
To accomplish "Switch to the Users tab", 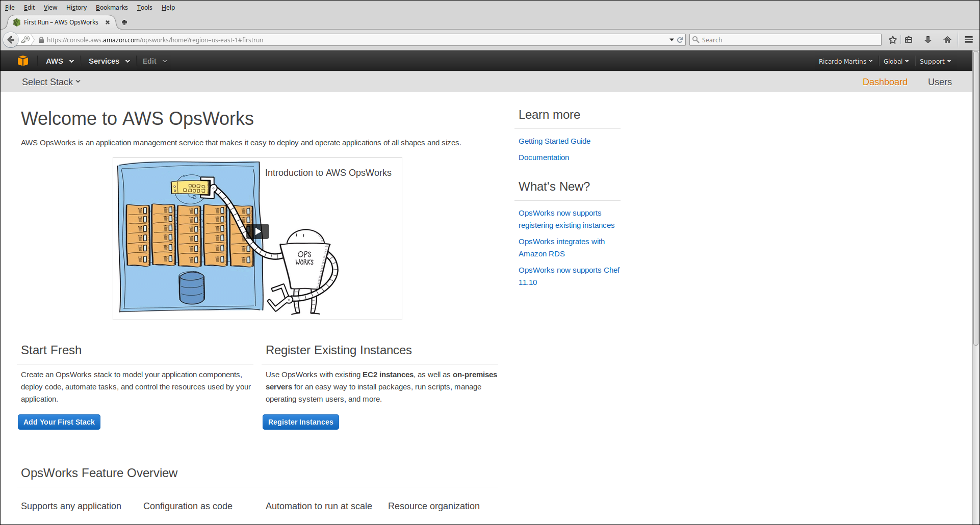I will [x=939, y=82].
